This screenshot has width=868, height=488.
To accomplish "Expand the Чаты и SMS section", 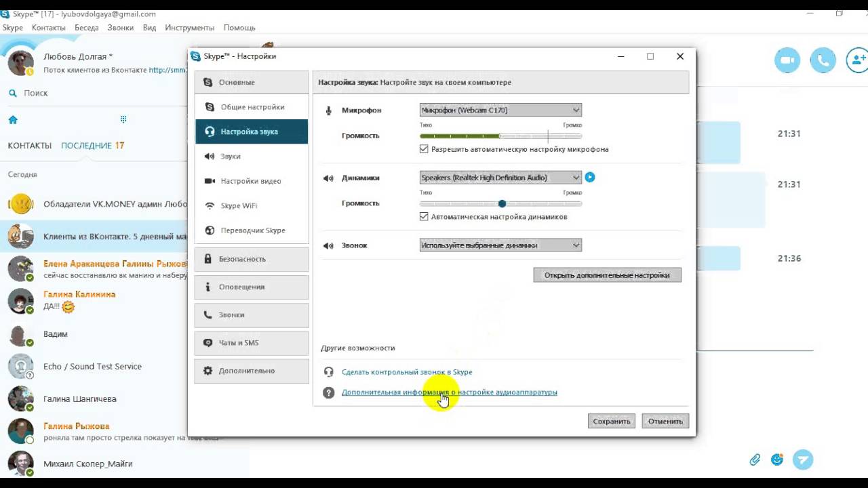I will click(252, 343).
